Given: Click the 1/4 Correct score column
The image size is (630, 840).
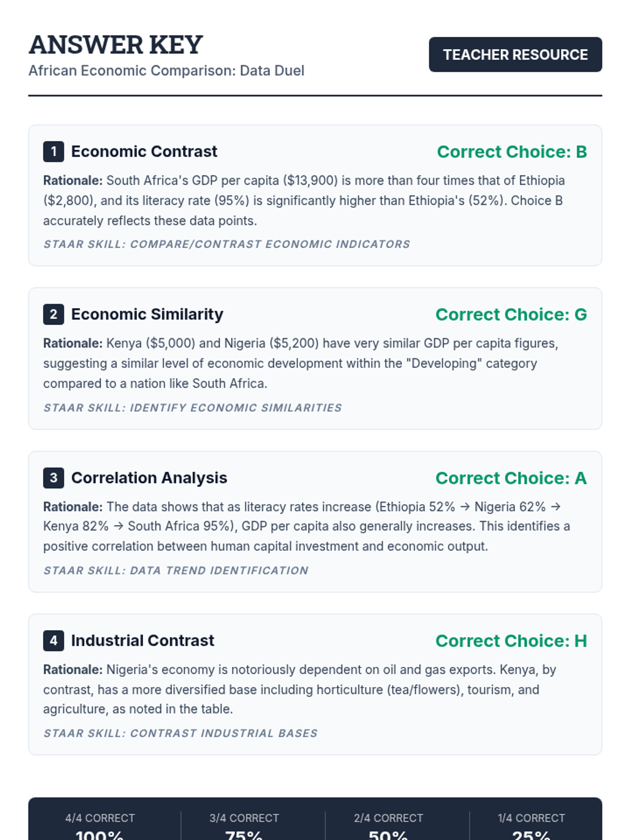Looking at the screenshot, I should 531,825.
